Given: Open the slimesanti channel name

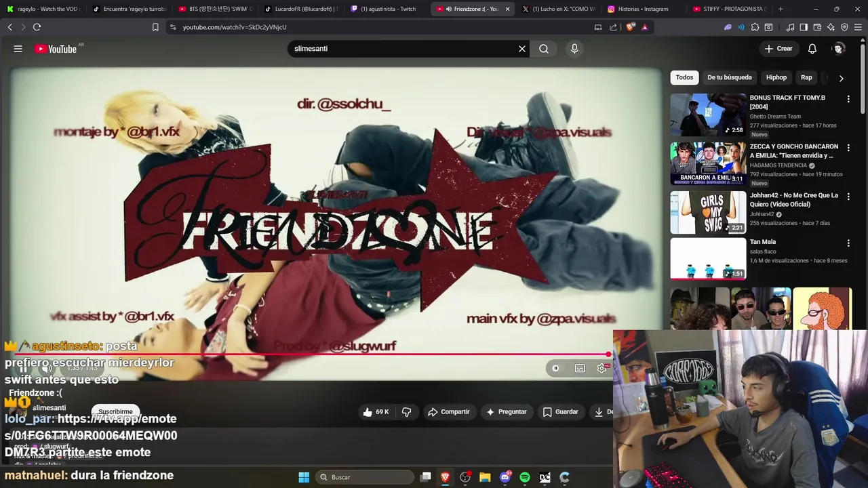Looking at the screenshot, I should pos(50,407).
